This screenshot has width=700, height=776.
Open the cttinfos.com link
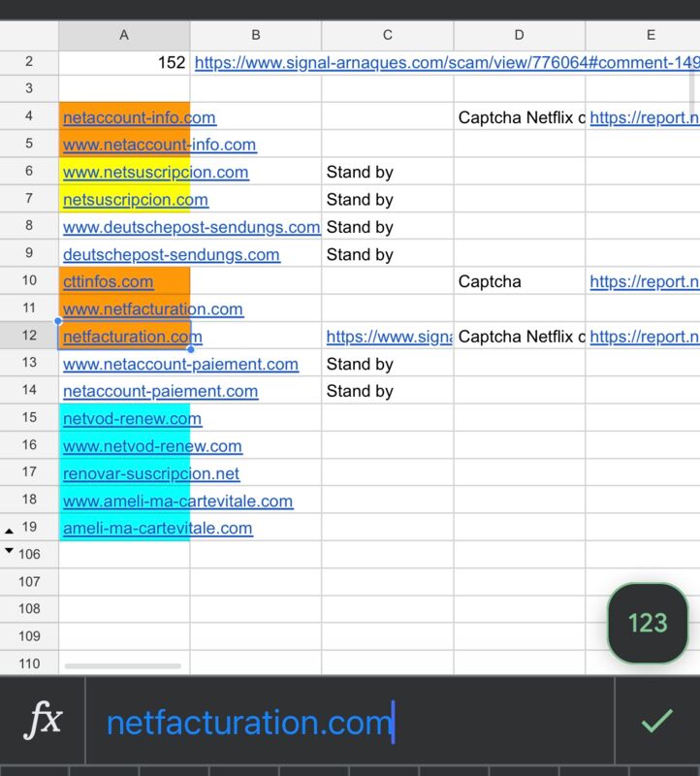pos(108,282)
